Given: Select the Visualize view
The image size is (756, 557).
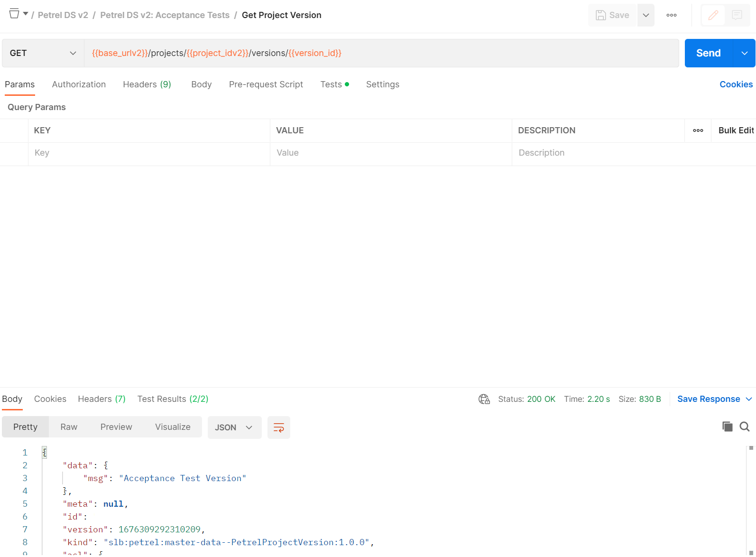Looking at the screenshot, I should pyautogui.click(x=173, y=427).
